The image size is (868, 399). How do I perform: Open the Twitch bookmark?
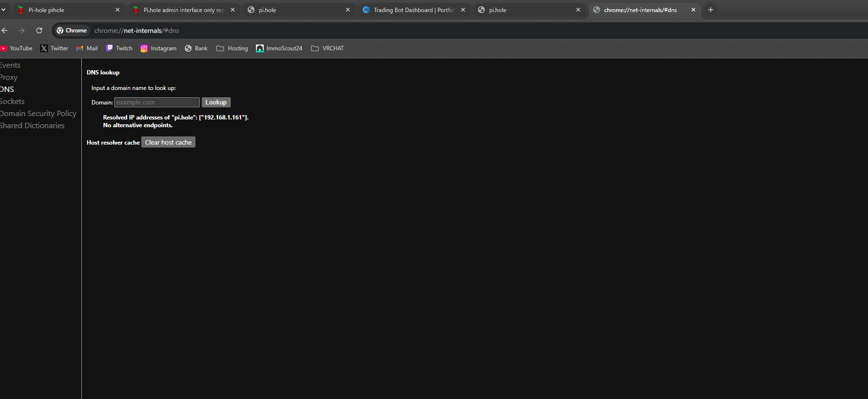click(x=119, y=48)
